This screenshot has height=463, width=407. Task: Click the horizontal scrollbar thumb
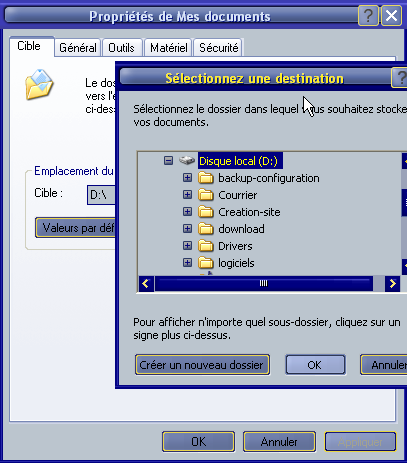[263, 284]
